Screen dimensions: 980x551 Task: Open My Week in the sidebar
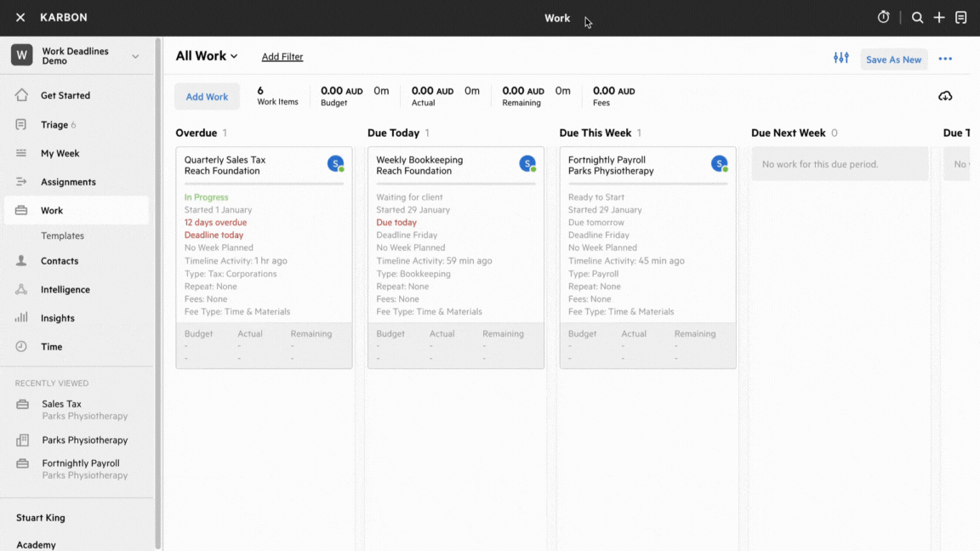(60, 153)
